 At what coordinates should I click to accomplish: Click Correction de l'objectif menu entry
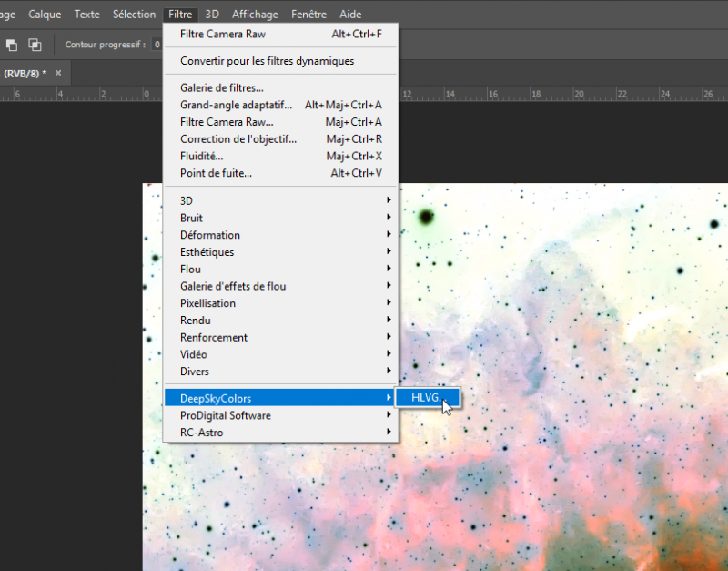coord(280,139)
